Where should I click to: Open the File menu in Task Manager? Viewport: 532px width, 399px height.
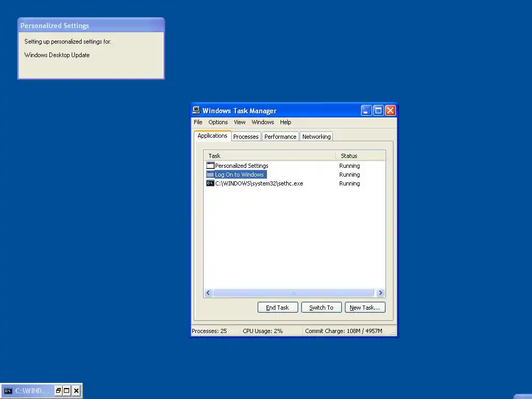198,122
